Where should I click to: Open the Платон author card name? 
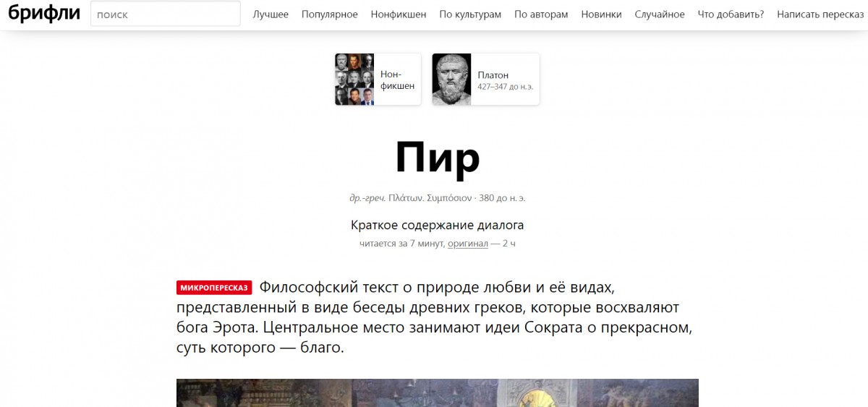(493, 74)
